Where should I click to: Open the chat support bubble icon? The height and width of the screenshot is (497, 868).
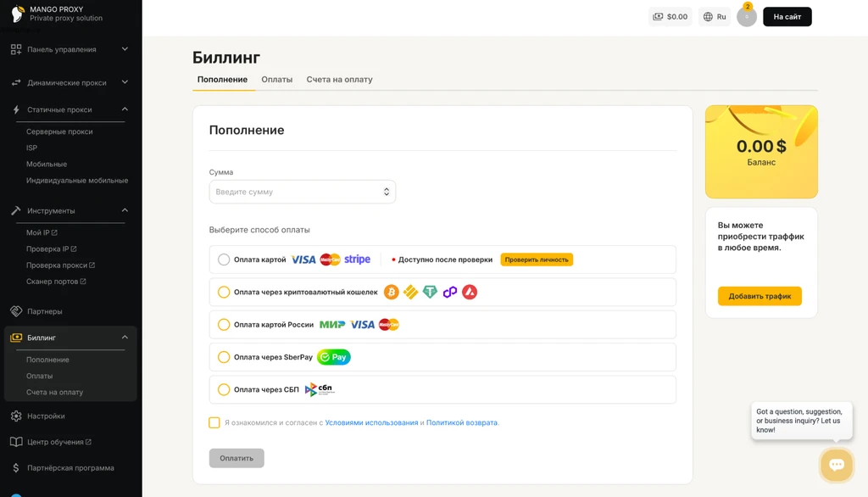[x=837, y=464]
